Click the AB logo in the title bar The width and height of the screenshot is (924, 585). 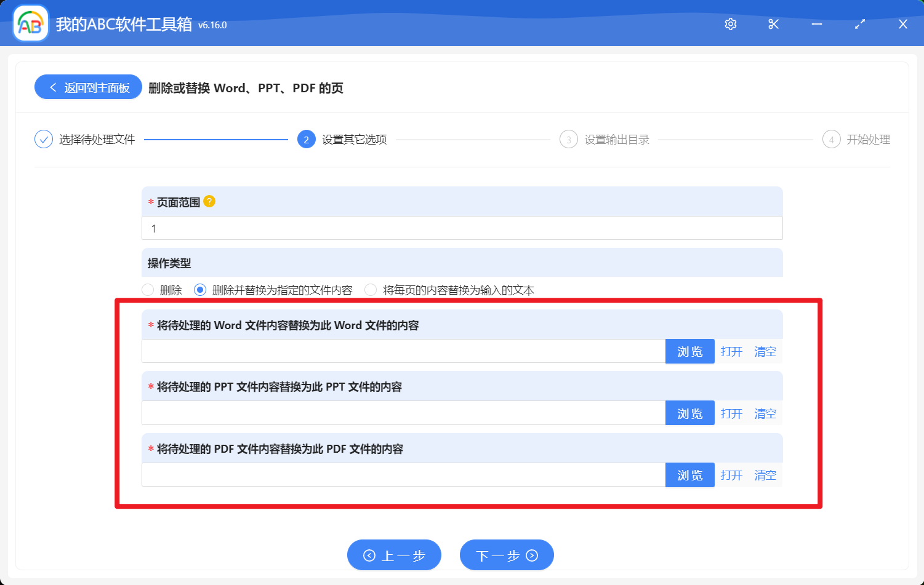pos(30,23)
